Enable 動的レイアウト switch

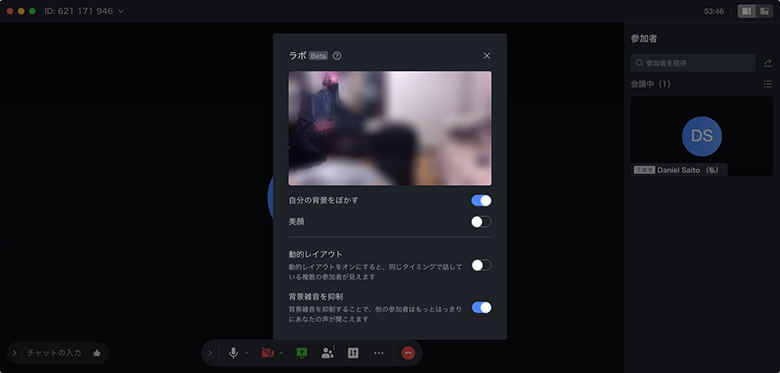(x=481, y=265)
